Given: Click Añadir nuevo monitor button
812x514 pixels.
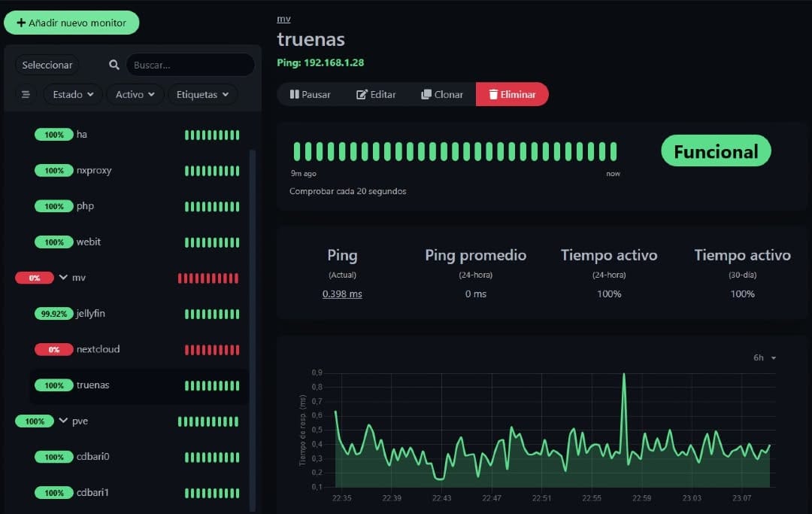Looking at the screenshot, I should point(71,23).
